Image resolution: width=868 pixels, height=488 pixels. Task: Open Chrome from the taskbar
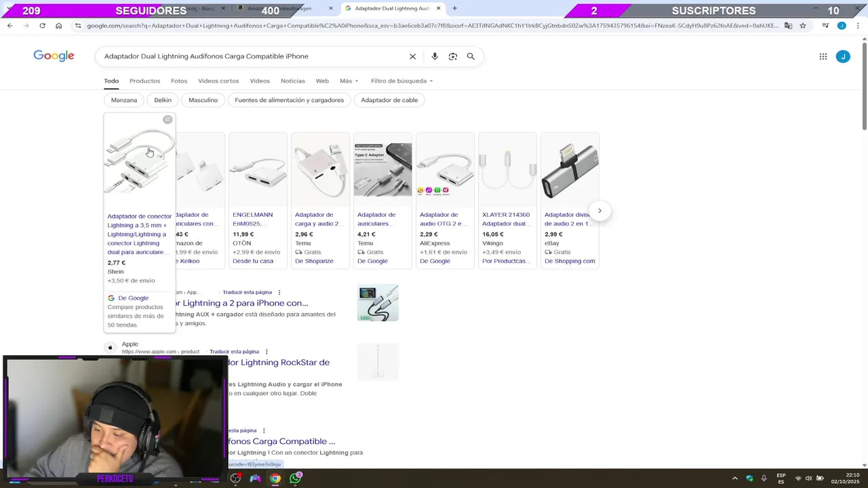point(275,479)
